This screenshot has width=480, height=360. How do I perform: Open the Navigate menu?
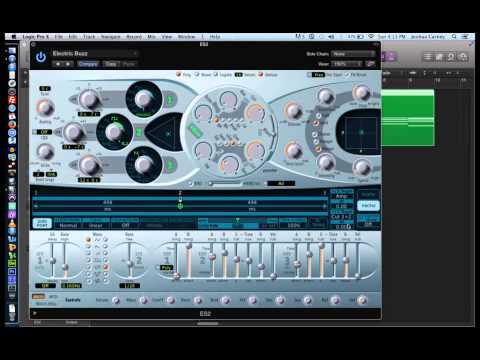[110, 37]
